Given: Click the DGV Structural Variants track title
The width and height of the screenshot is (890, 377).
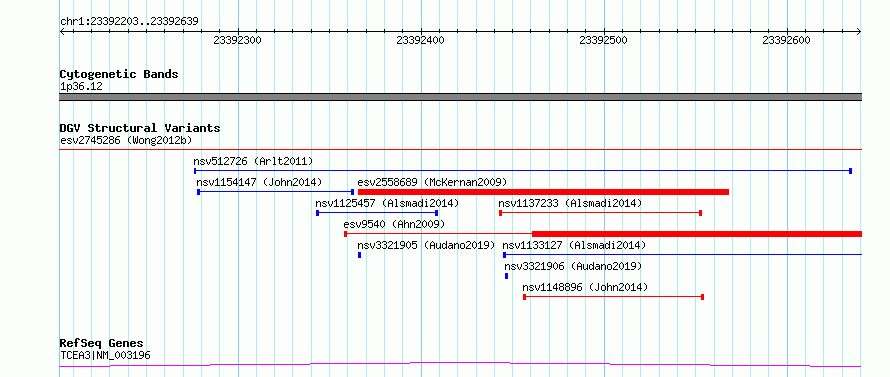Looking at the screenshot, I should coord(140,128).
